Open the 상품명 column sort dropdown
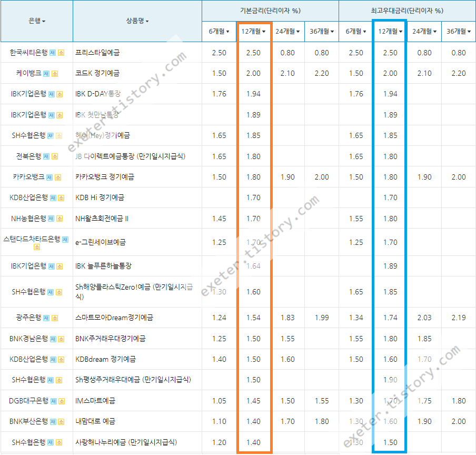This screenshot has height=455, width=476. click(137, 21)
